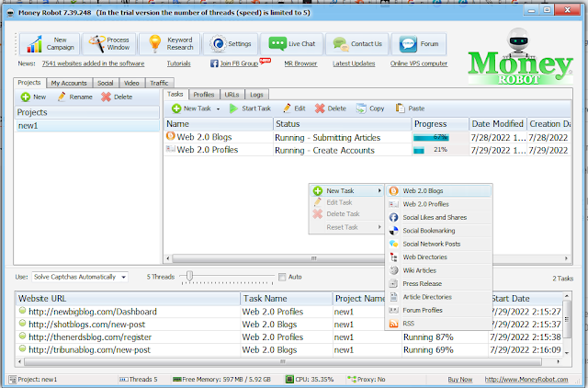Select the tribunablog.com/new-post URL row
Image resolution: width=588 pixels, height=388 pixels.
pos(289,349)
